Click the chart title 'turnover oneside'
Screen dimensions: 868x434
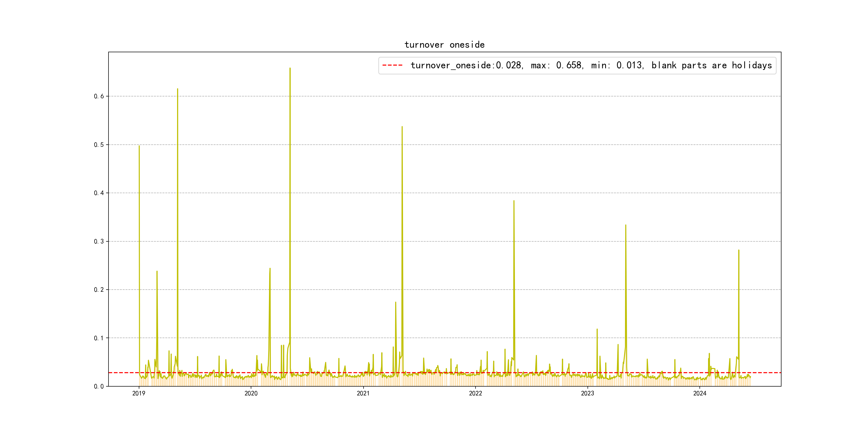(x=444, y=45)
